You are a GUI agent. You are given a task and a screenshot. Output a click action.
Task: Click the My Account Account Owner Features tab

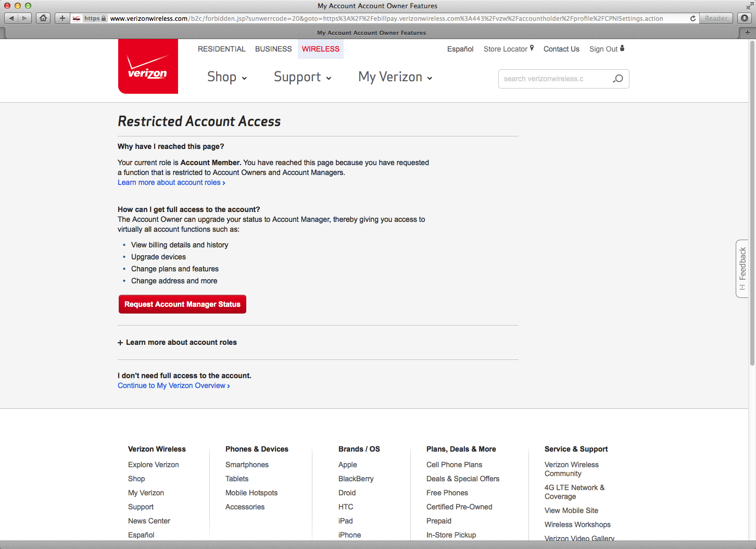coord(372,32)
